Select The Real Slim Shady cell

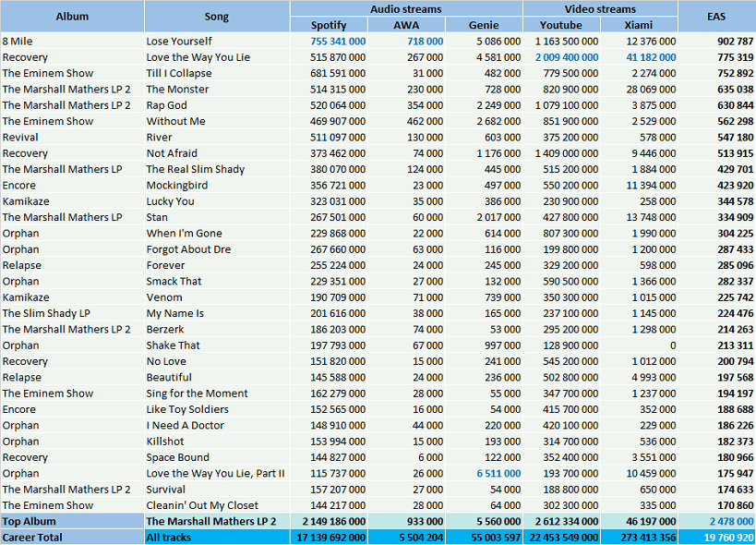click(217, 169)
